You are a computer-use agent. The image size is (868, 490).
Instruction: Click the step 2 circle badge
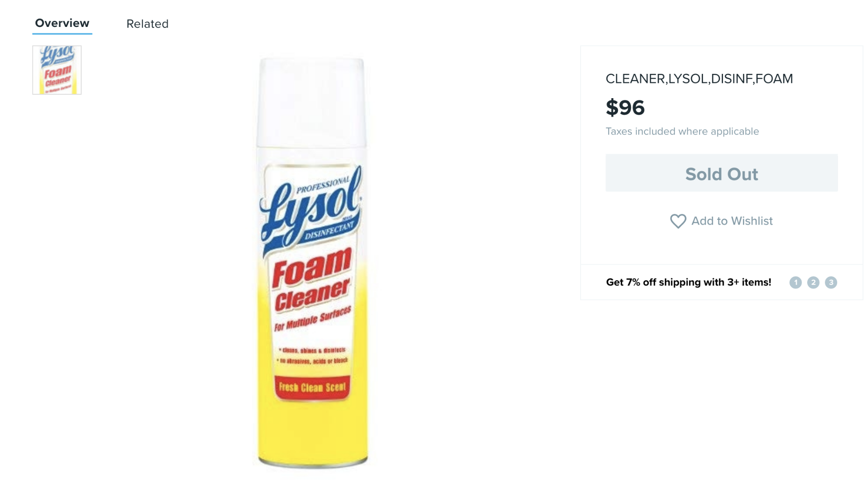pyautogui.click(x=813, y=282)
